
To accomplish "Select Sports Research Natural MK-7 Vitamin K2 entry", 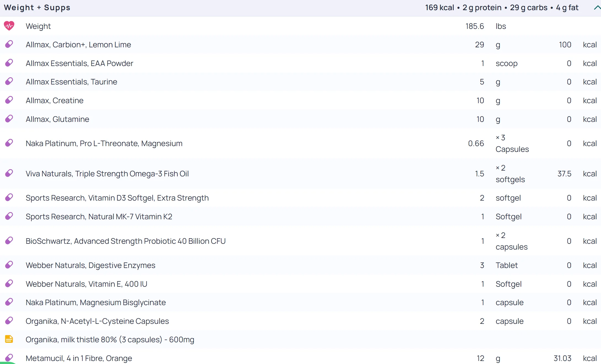I will coord(99,217).
